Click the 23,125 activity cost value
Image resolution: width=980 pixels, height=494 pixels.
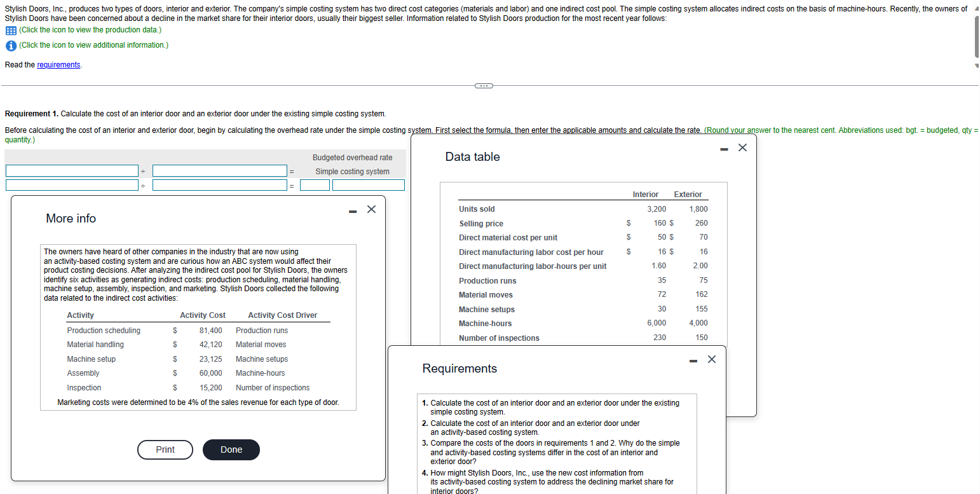pos(211,359)
